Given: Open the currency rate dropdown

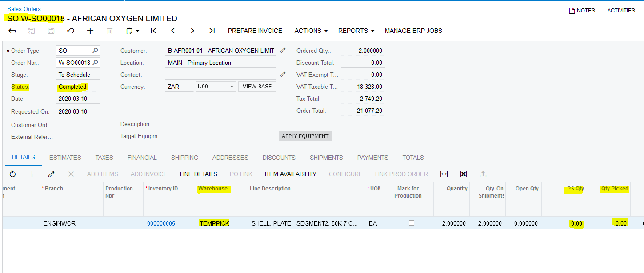Looking at the screenshot, I should point(232,87).
